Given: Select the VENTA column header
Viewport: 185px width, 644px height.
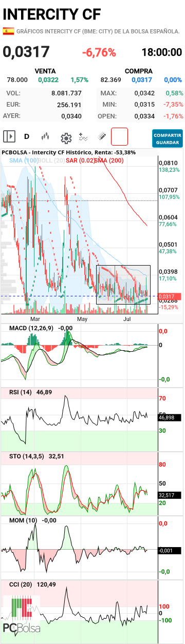Looking at the screenshot, I should pos(45,71).
